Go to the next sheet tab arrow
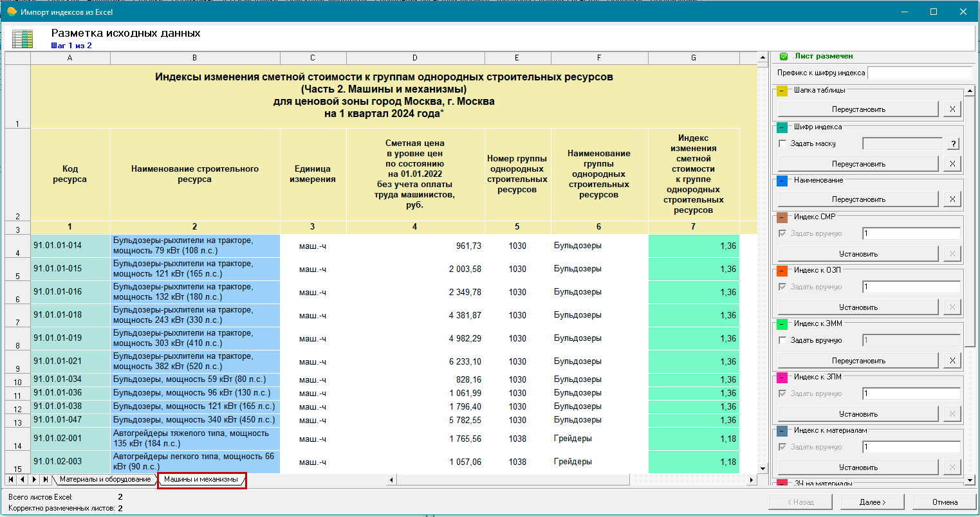The image size is (980, 517). pyautogui.click(x=34, y=480)
